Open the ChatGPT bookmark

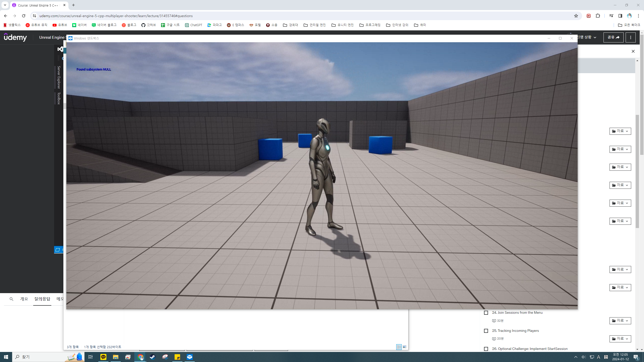pos(193,25)
